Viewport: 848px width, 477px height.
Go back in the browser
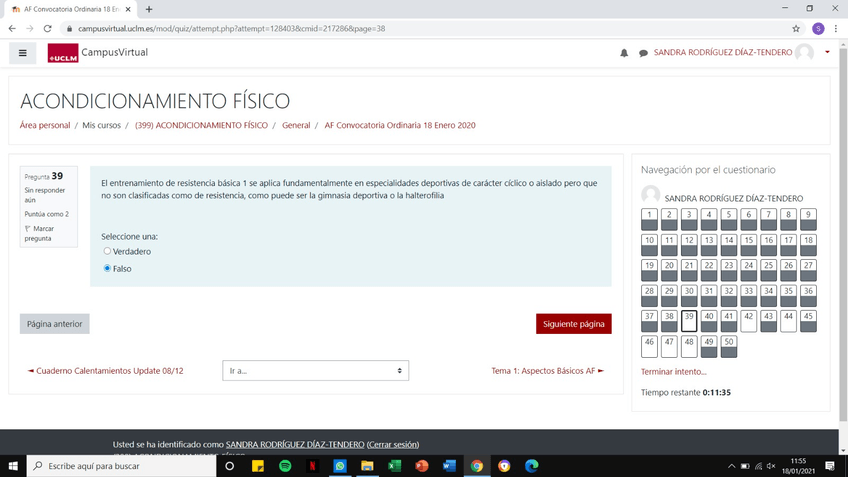click(x=12, y=29)
